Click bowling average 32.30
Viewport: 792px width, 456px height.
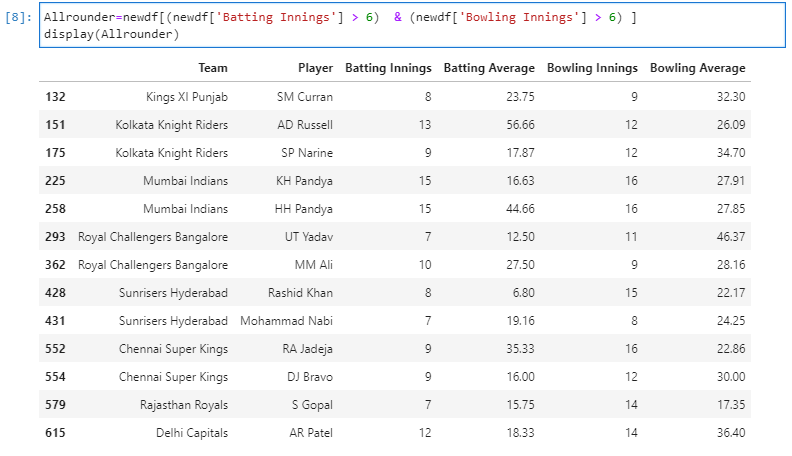pos(731,96)
